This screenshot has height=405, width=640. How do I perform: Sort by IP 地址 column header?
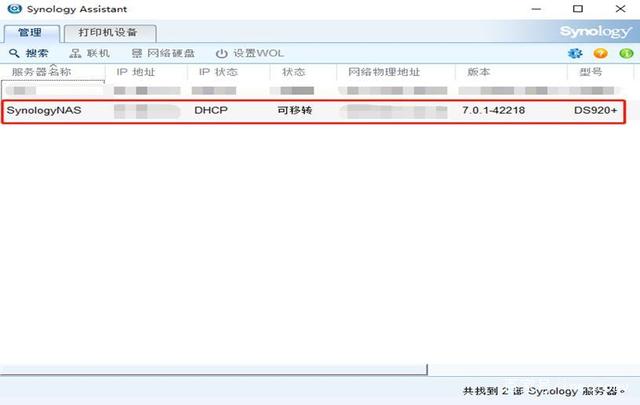tap(146, 72)
